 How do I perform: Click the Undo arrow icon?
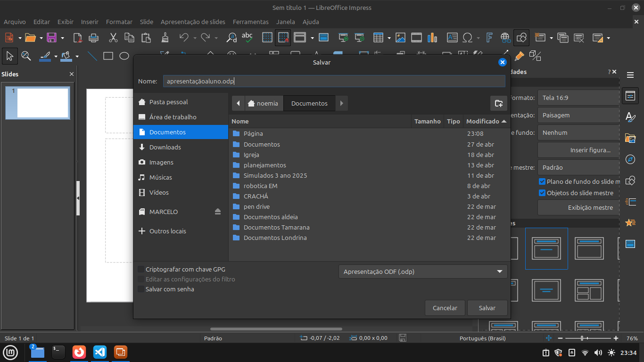click(x=184, y=38)
